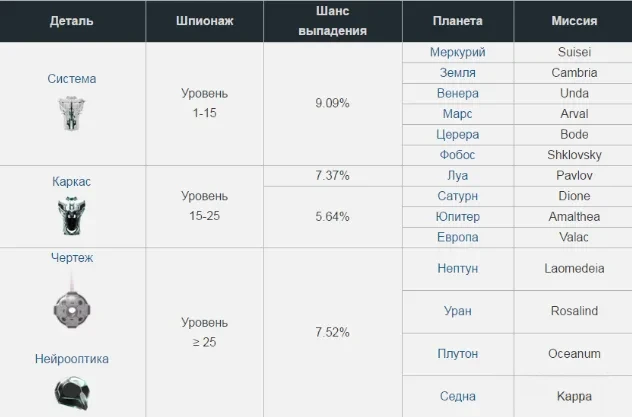This screenshot has width=632, height=417.
Task: Click the Фобос planet link
Action: click(457, 155)
